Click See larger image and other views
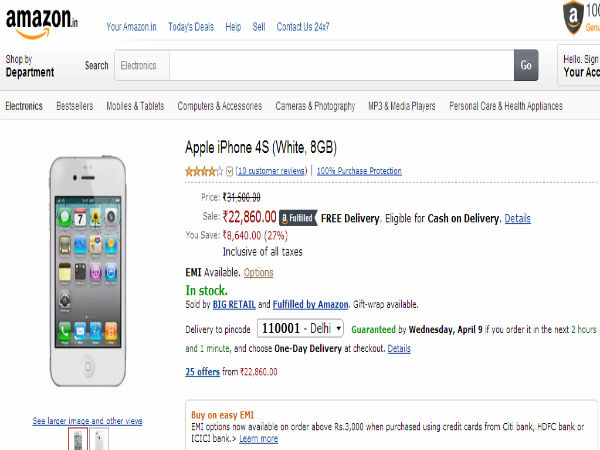This screenshot has width=600, height=450. click(88, 420)
